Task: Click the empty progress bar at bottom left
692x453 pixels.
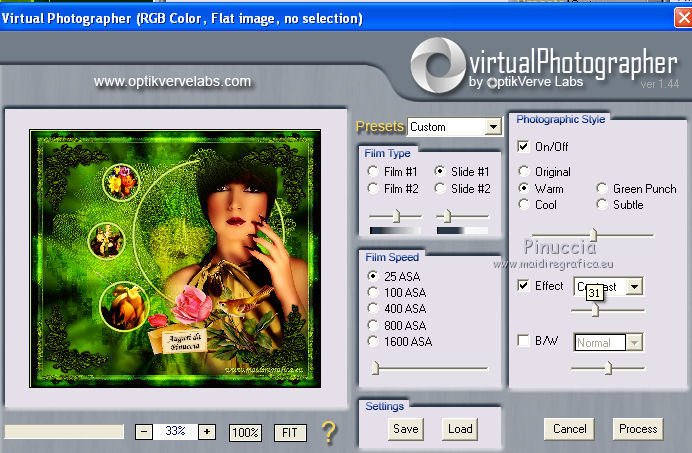Action: point(64,431)
